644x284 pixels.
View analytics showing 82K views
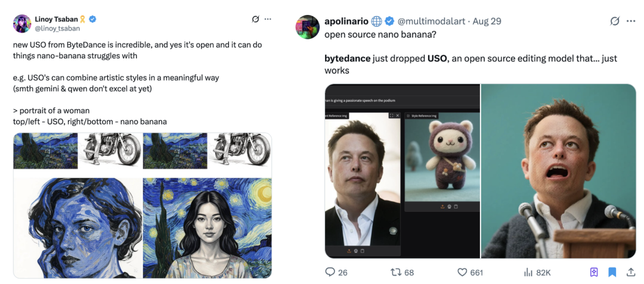528,272
